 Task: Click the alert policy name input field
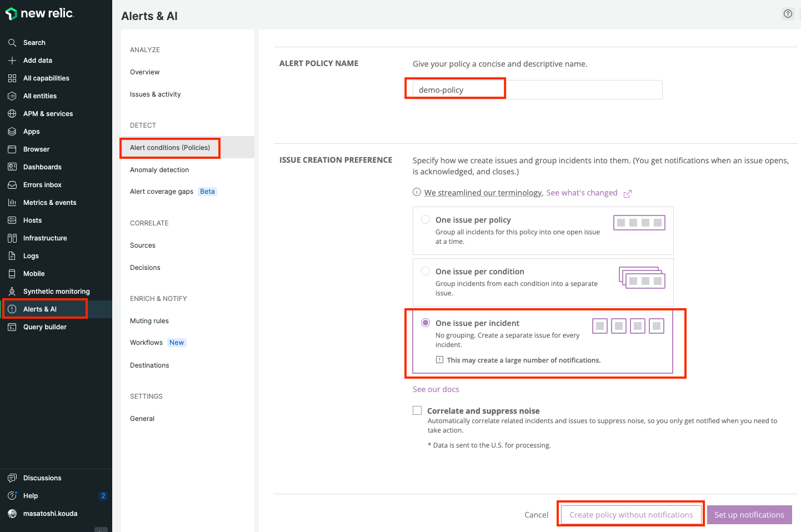click(x=537, y=90)
